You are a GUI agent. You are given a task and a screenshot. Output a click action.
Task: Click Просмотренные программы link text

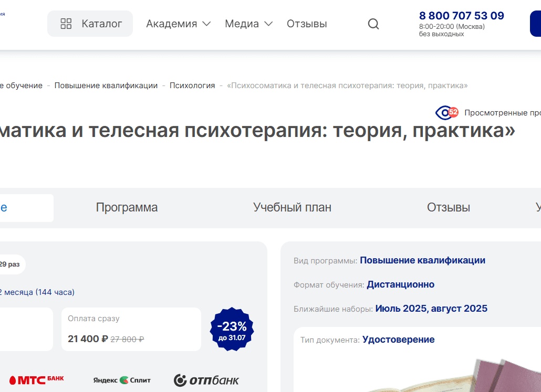503,113
